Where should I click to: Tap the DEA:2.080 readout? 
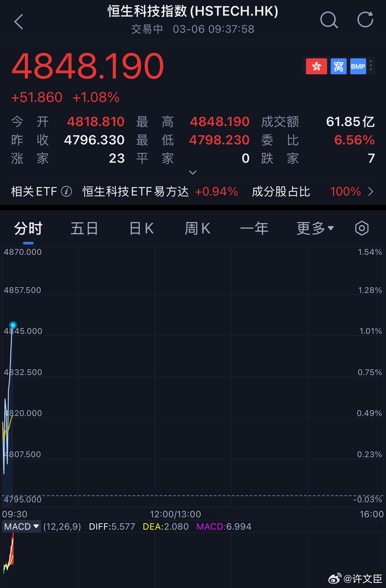click(166, 527)
